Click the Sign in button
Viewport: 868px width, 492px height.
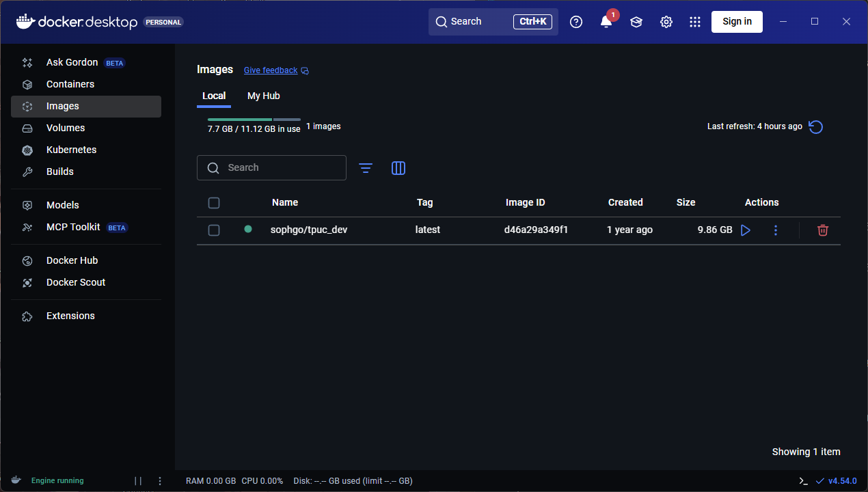(737, 22)
